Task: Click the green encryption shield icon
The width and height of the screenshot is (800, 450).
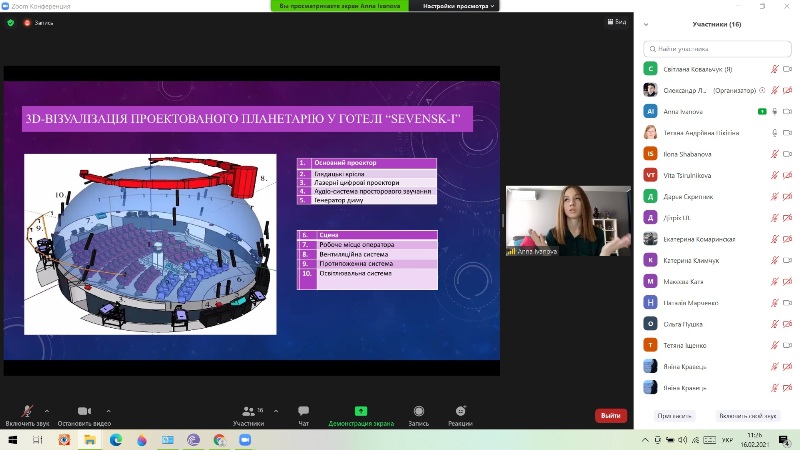Action: [x=11, y=21]
